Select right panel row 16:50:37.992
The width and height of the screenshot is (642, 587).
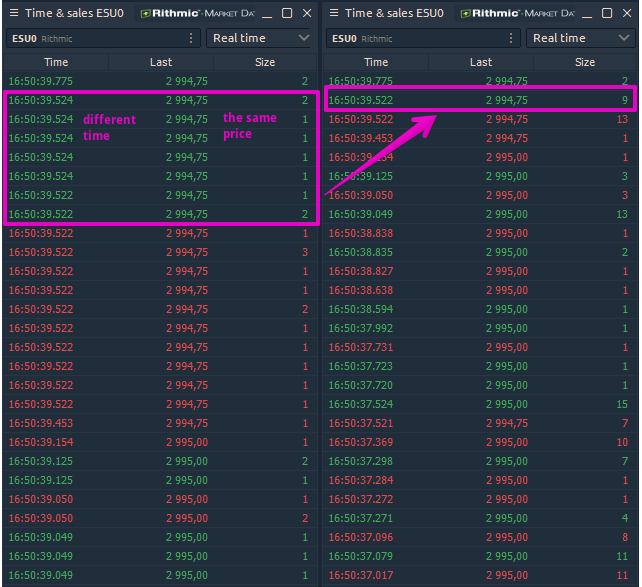coord(481,328)
